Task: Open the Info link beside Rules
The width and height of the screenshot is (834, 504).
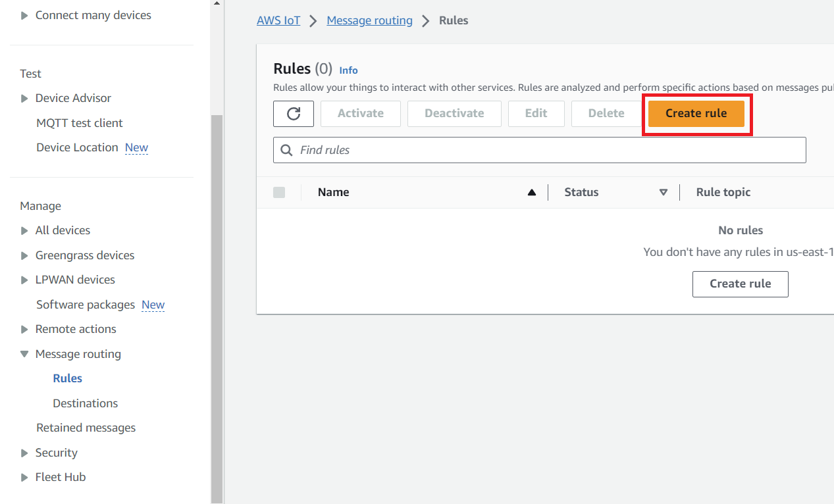Action: click(x=348, y=70)
